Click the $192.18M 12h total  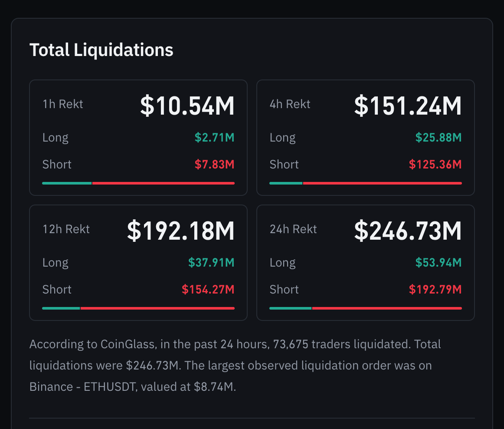[x=180, y=231]
